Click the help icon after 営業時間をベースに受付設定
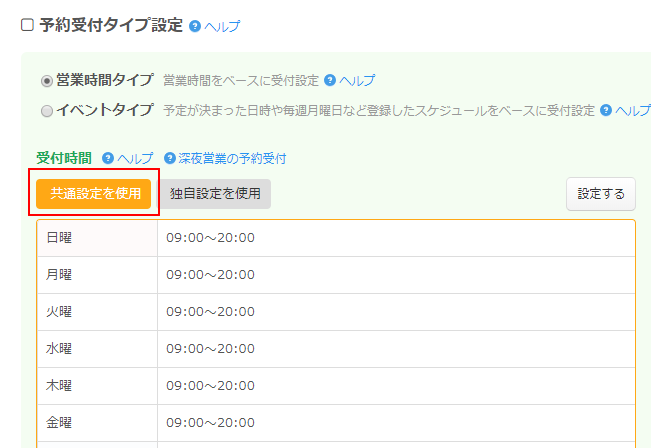The height and width of the screenshot is (448, 651). coord(330,80)
